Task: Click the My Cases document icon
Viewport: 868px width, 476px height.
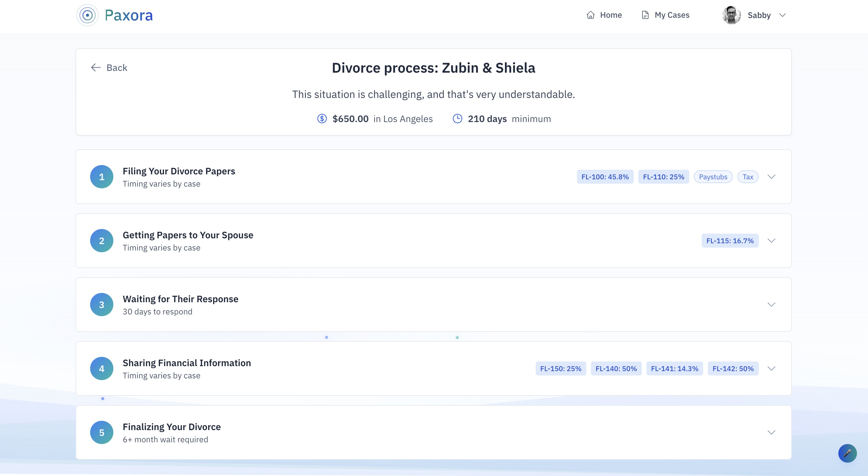Action: point(645,15)
